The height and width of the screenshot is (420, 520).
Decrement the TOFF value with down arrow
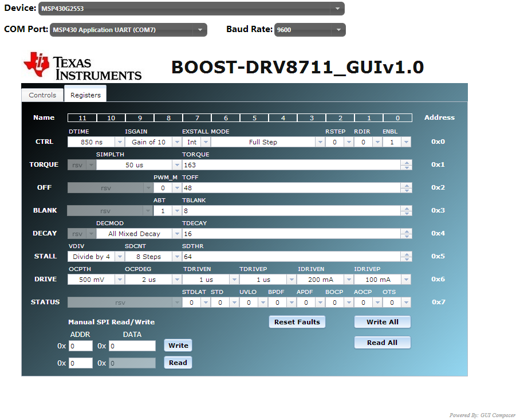coord(407,190)
